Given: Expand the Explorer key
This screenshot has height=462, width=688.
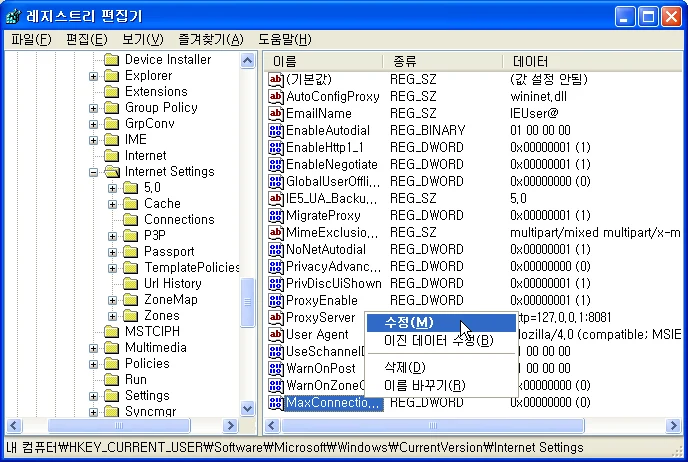Looking at the screenshot, I should coord(93,76).
